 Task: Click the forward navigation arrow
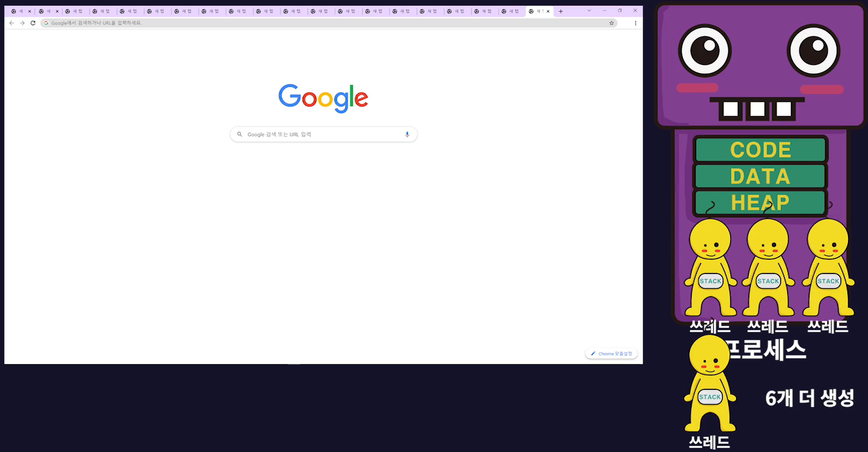click(22, 23)
